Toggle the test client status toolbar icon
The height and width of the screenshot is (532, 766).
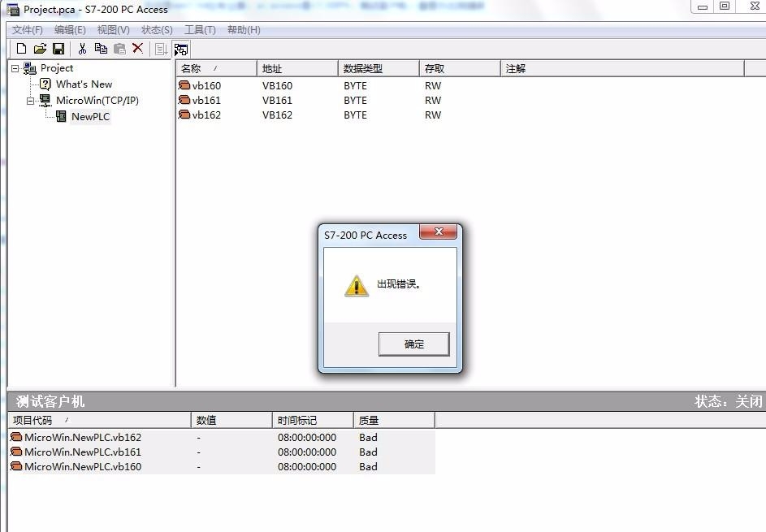(181, 50)
